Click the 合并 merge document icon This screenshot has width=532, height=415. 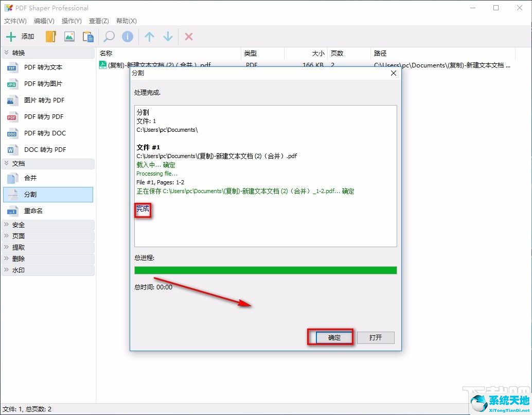pyautogui.click(x=12, y=178)
